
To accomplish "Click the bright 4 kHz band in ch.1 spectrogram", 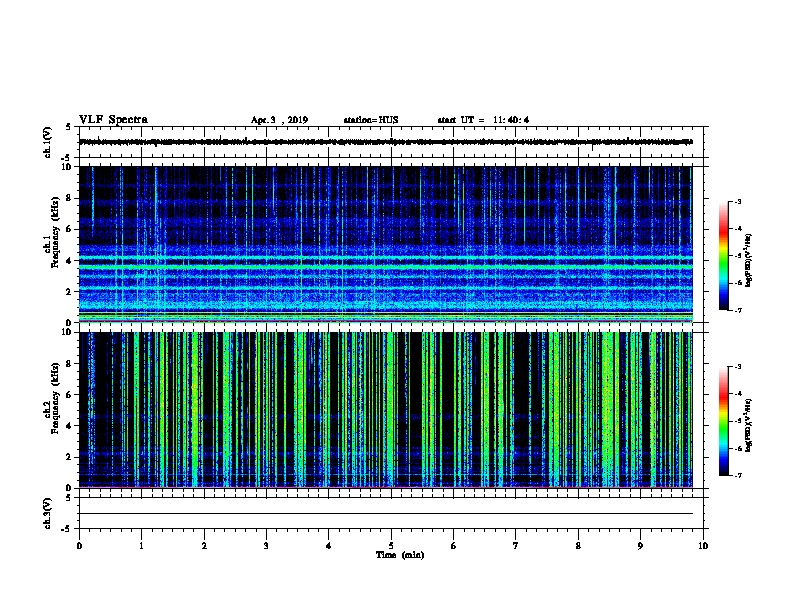I will [386, 258].
